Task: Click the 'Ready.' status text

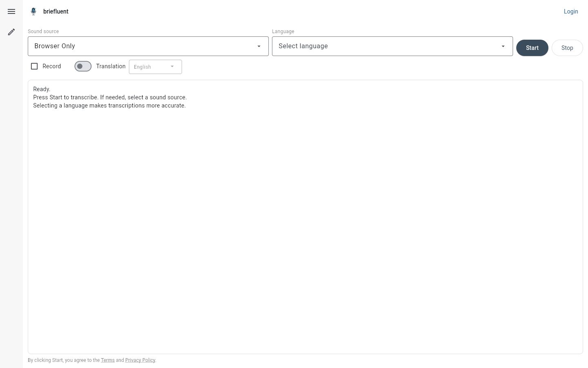Action: point(42,89)
